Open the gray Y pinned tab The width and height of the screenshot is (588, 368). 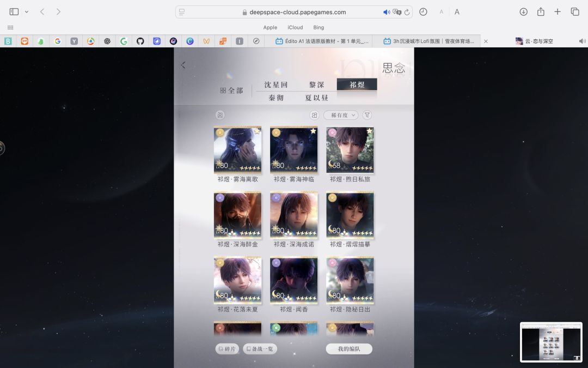click(74, 41)
